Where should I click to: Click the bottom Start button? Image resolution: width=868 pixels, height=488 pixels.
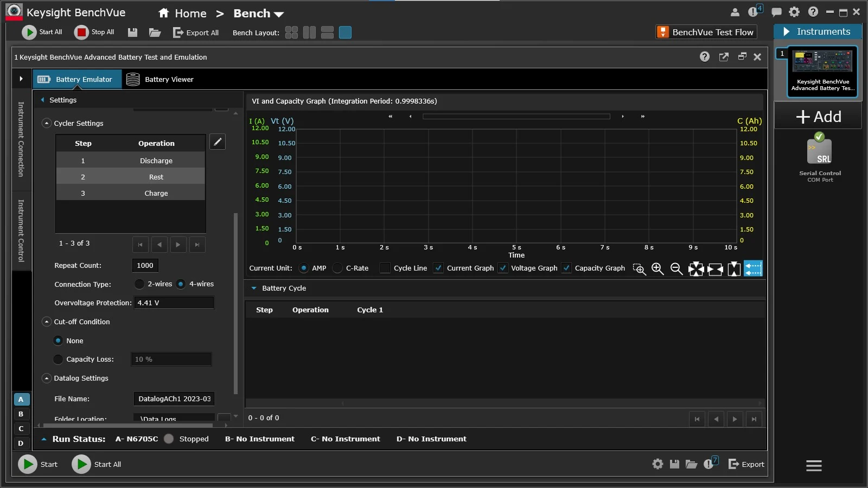[x=38, y=464]
